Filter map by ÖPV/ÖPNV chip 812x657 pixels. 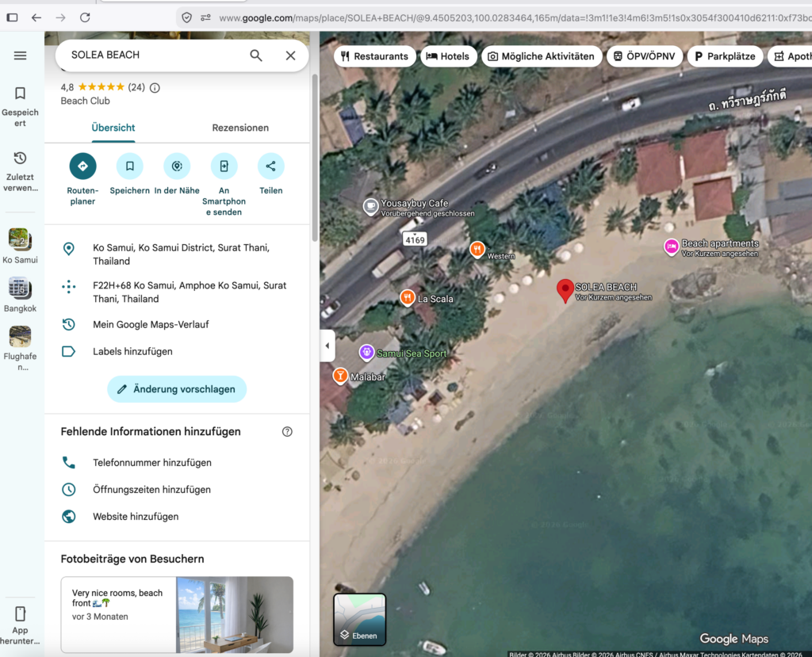tap(645, 56)
